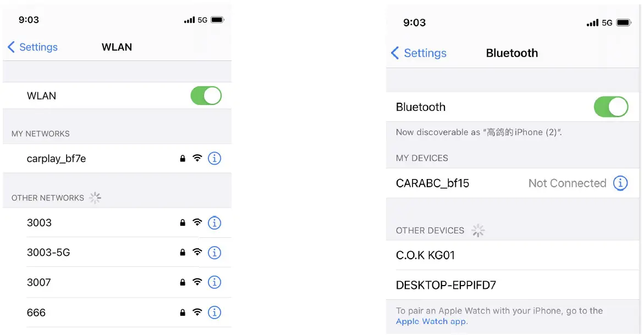Disable the Bluetooth switch
This screenshot has width=644, height=335.
click(x=610, y=107)
